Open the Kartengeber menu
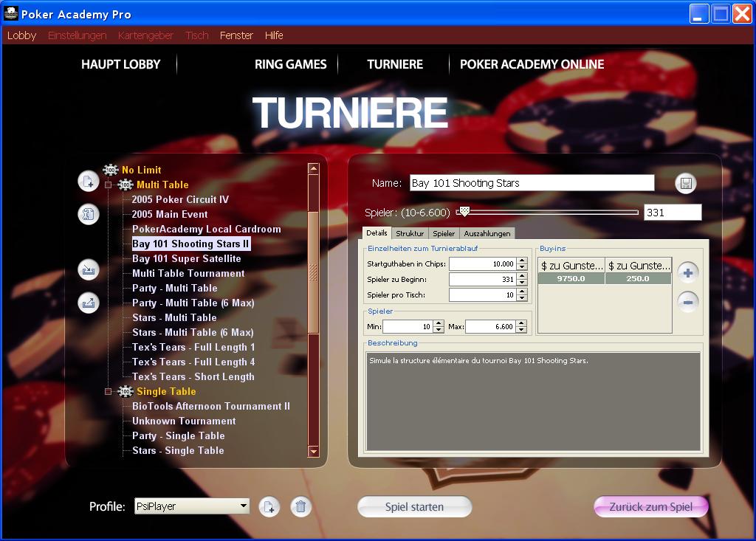 tap(145, 35)
